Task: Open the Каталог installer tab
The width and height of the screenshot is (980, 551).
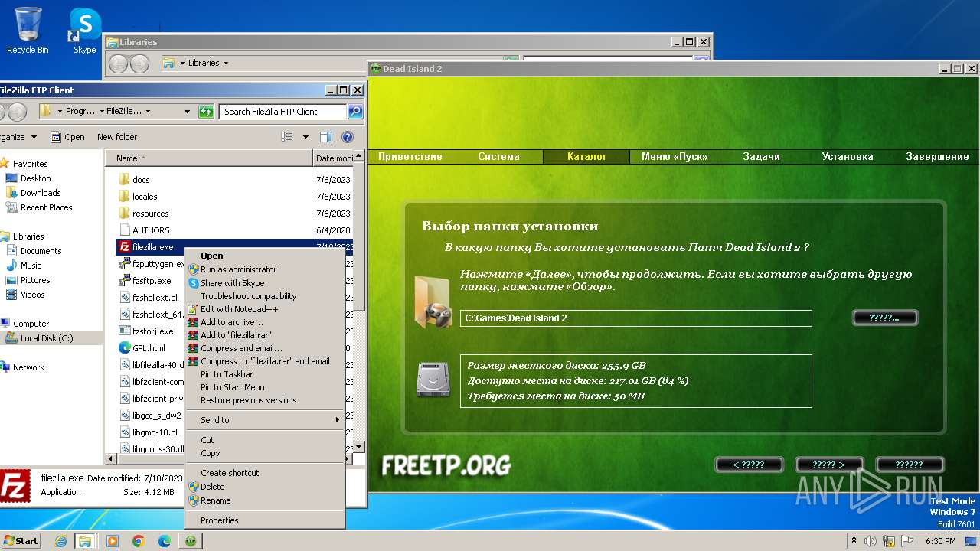Action: [586, 157]
